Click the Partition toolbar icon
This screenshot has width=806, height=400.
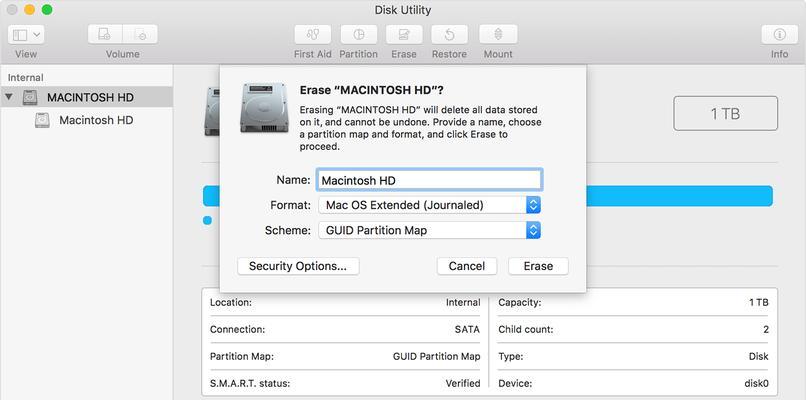pyautogui.click(x=358, y=34)
